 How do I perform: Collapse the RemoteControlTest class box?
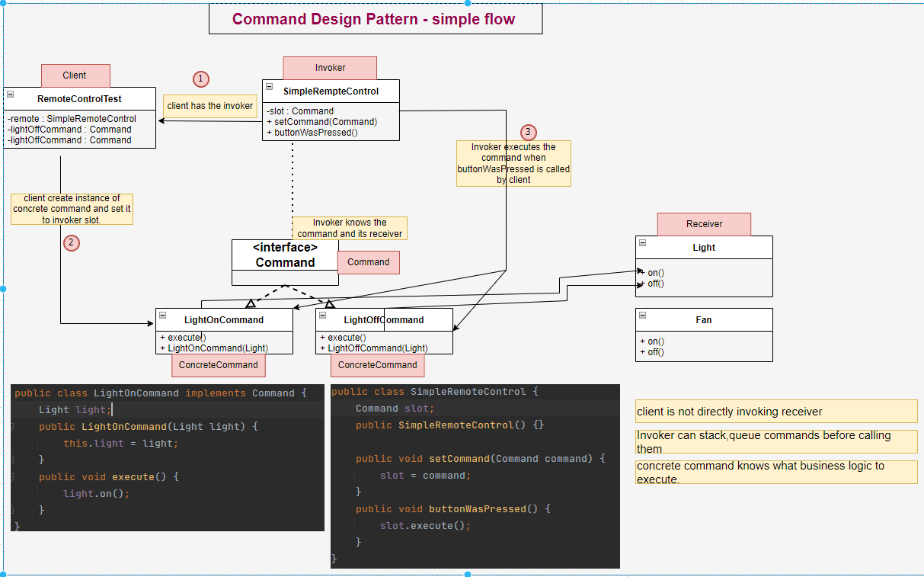coord(10,95)
